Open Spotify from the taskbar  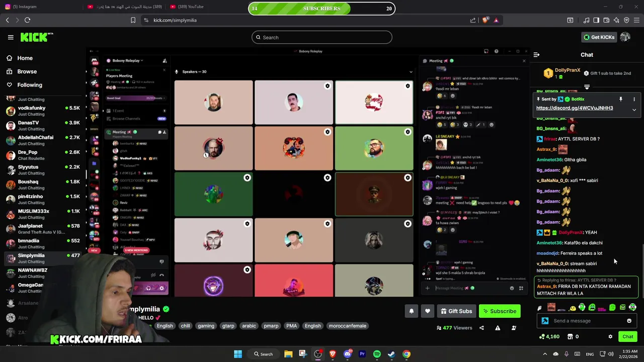pos(377,354)
